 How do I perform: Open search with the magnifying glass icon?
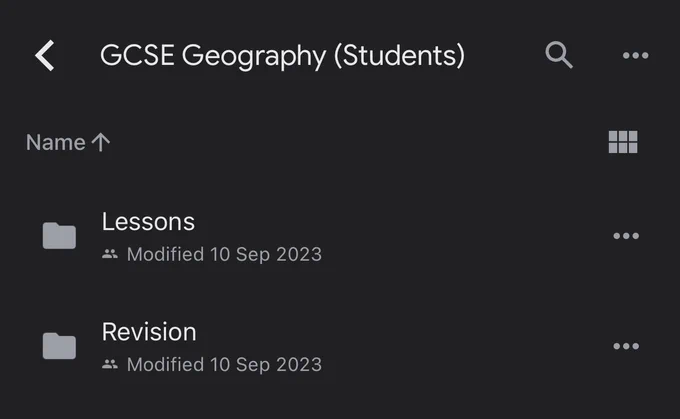coord(559,55)
